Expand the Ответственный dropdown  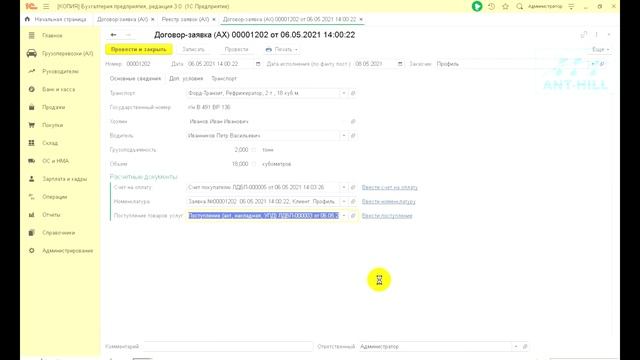(x=516, y=347)
